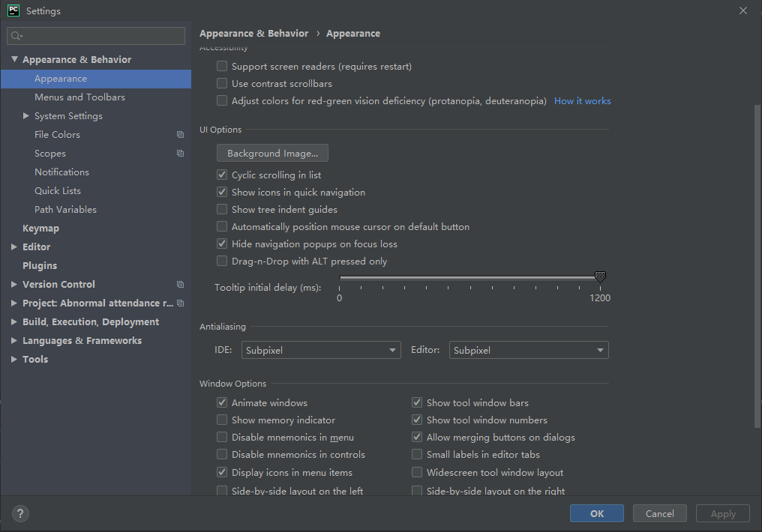Click the project-level copy icon beside Scopes
Image resolution: width=762 pixels, height=532 pixels.
pos(180,154)
